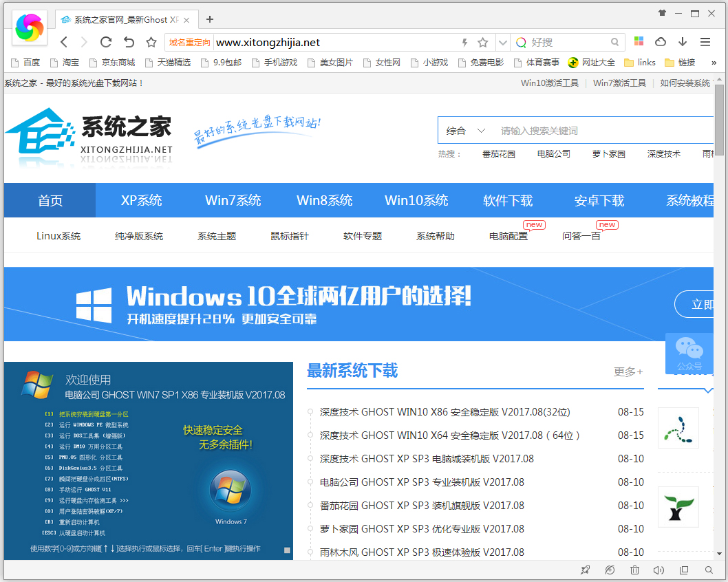Open downloads with the down-arrow icon
728x582 pixels.
(683, 42)
